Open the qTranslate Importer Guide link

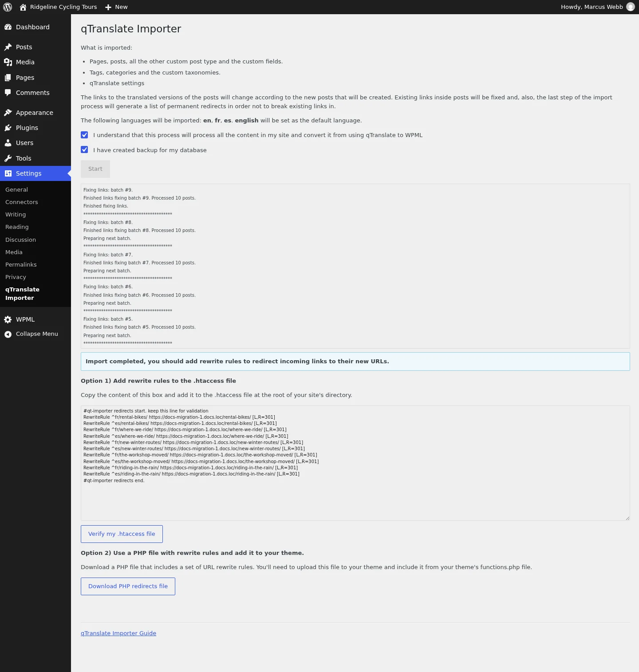coord(118,633)
